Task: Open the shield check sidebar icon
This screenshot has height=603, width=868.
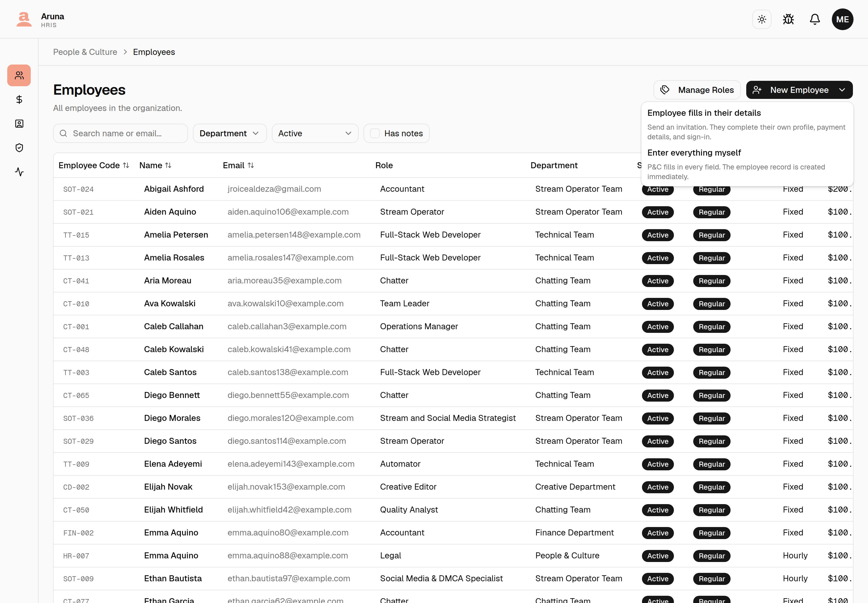Action: (x=19, y=148)
